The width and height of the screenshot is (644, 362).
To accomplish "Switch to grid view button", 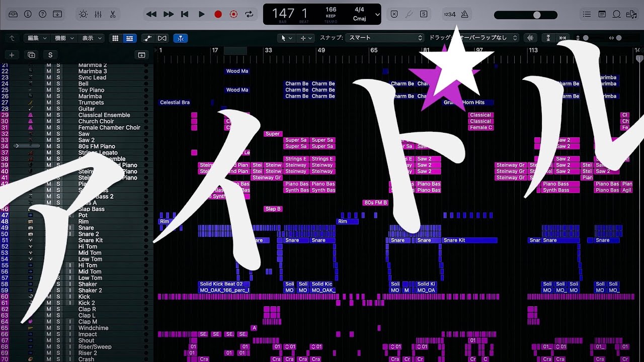I will (x=116, y=38).
